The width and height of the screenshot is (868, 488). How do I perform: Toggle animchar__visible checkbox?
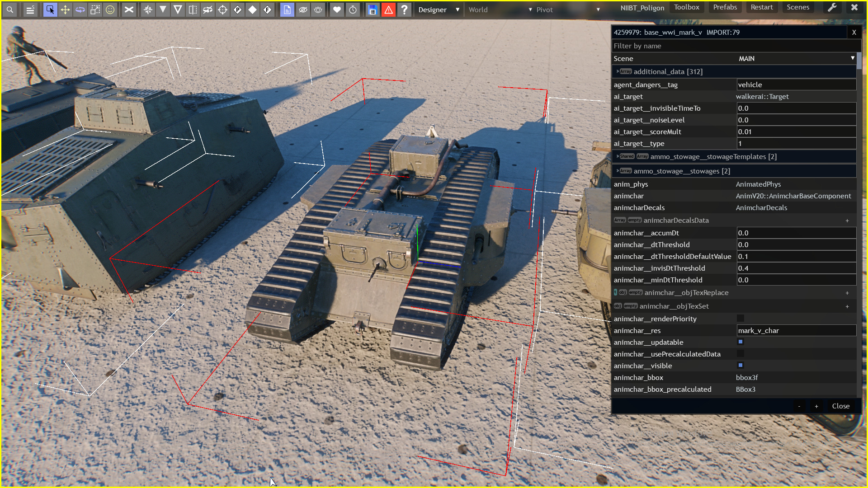tap(741, 366)
